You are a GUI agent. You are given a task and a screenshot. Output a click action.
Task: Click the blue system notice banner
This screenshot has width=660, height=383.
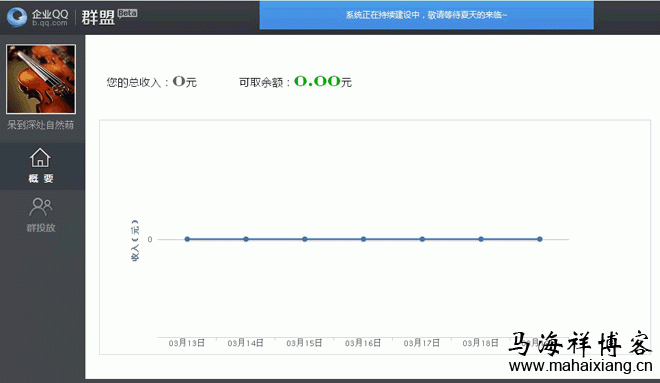(426, 15)
